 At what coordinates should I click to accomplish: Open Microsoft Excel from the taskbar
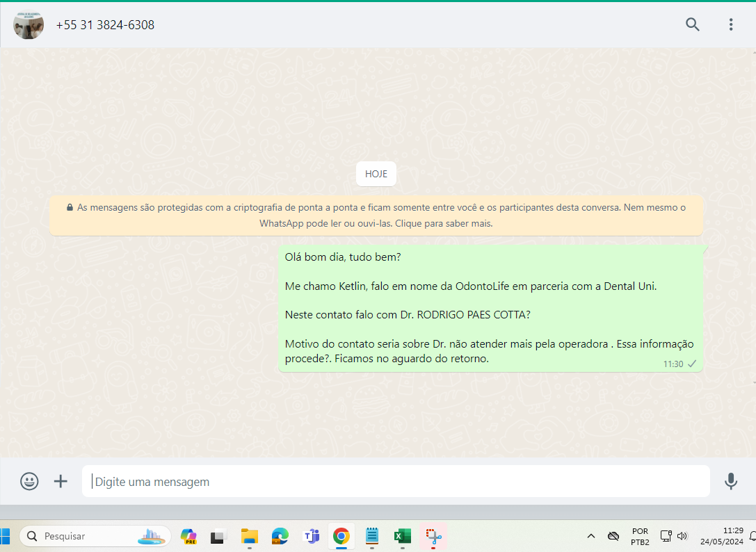coord(402,536)
